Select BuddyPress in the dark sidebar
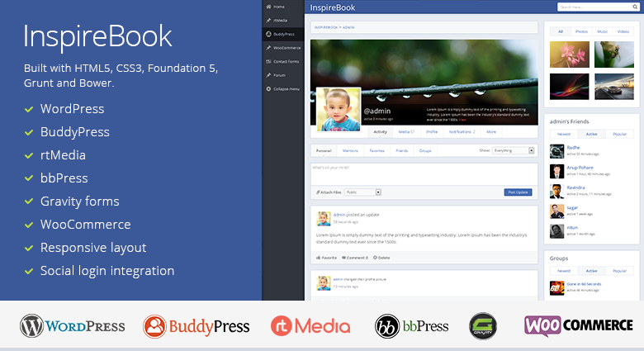644x351 pixels. [283, 34]
